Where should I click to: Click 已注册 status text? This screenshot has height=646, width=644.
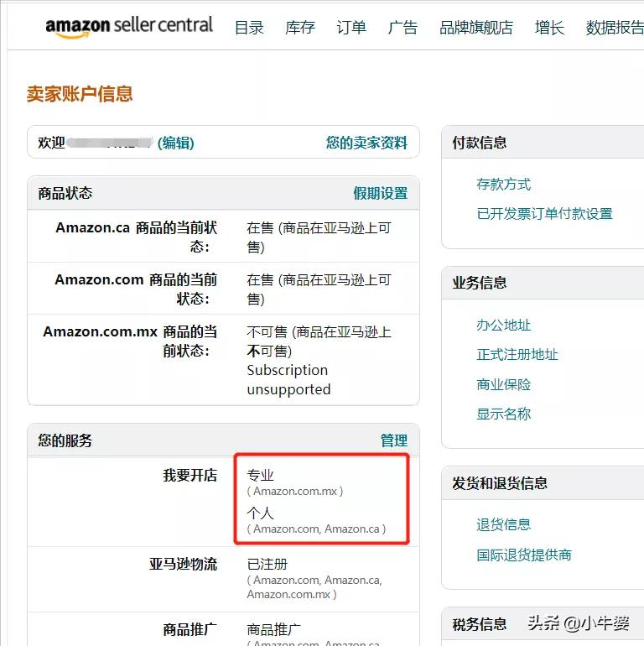pyautogui.click(x=267, y=564)
